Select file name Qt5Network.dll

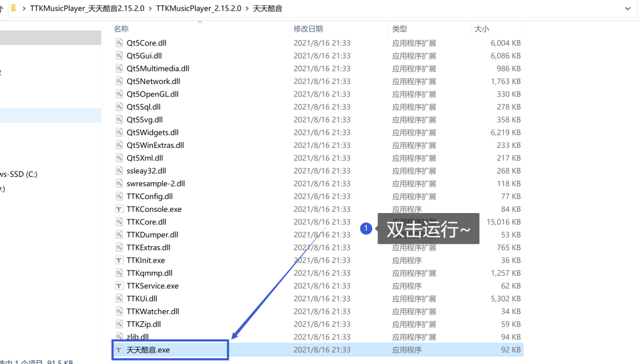pos(153,81)
